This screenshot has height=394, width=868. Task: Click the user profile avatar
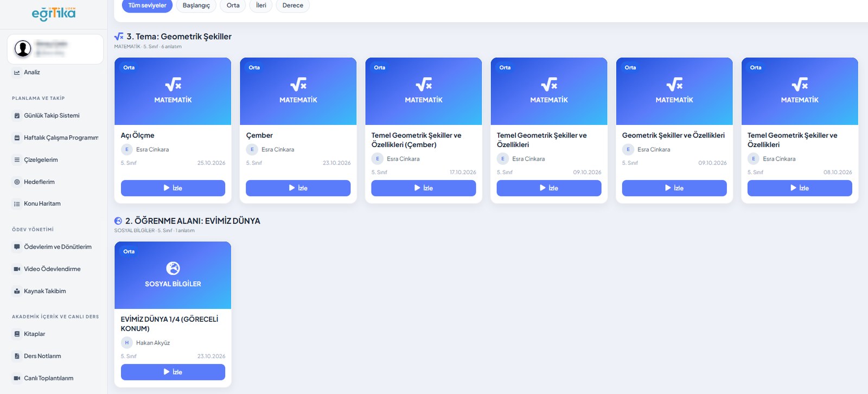pyautogui.click(x=23, y=49)
